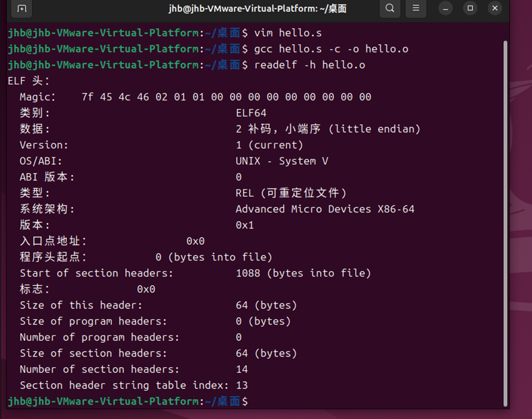This screenshot has width=532, height=419.
Task: Click the '1088 (bytes into file)' value
Action: [x=303, y=274]
